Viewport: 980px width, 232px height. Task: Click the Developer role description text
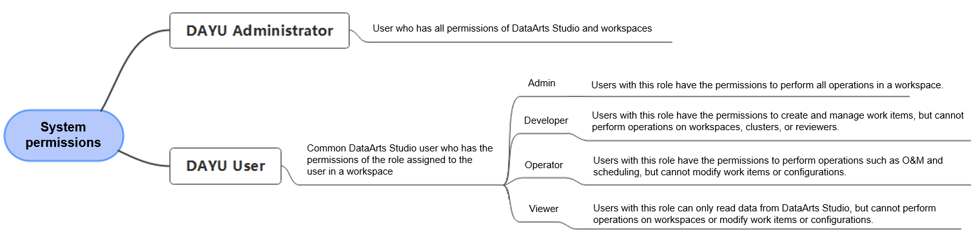click(778, 121)
